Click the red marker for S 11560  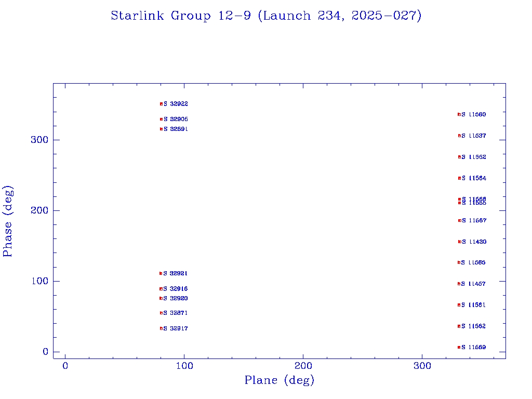click(x=459, y=114)
